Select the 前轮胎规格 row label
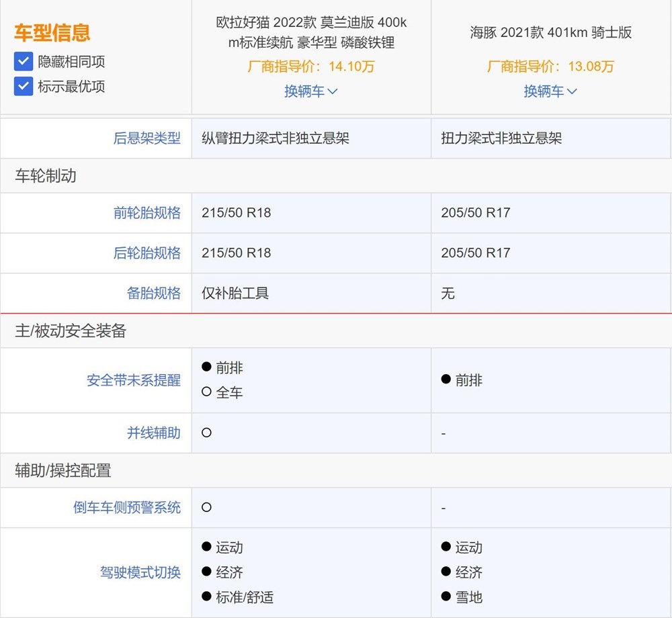This screenshot has width=672, height=618. (146, 212)
